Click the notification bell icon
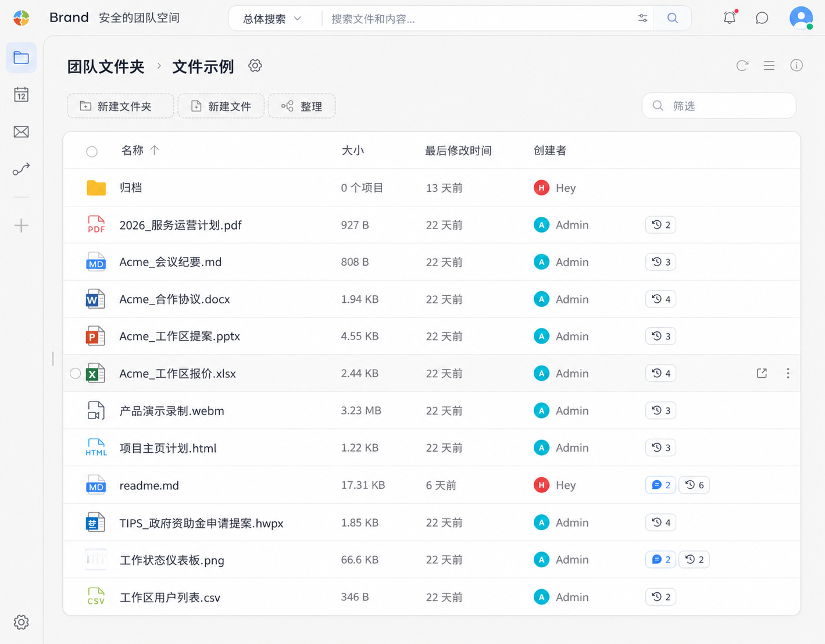The height and width of the screenshot is (644, 825). [x=730, y=17]
